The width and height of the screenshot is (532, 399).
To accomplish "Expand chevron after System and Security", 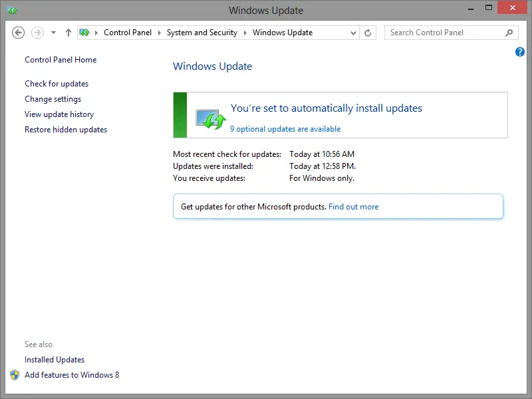I will click(245, 33).
